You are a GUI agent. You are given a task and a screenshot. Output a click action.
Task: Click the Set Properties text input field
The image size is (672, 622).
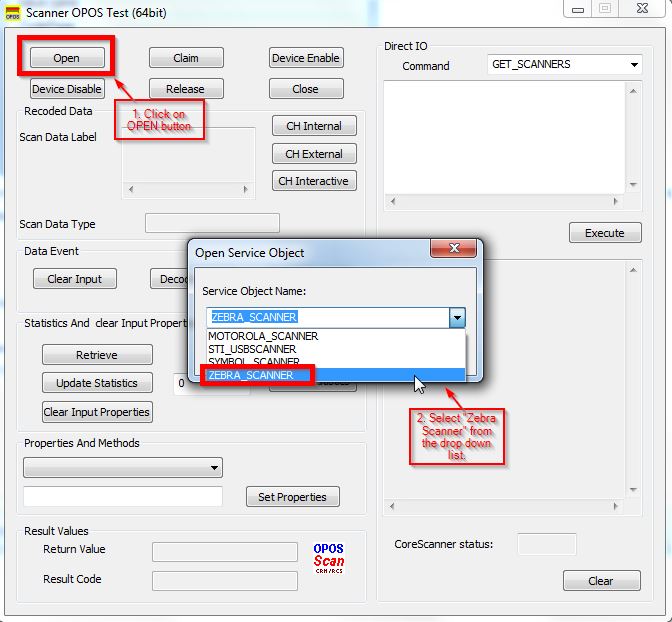point(123,497)
